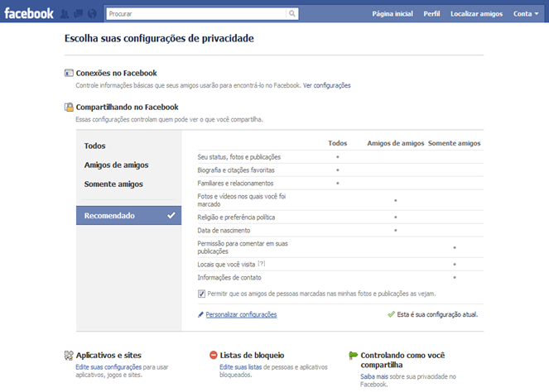Open Localizar amigos
Viewport: 549px width, 392px height.
tap(476, 14)
